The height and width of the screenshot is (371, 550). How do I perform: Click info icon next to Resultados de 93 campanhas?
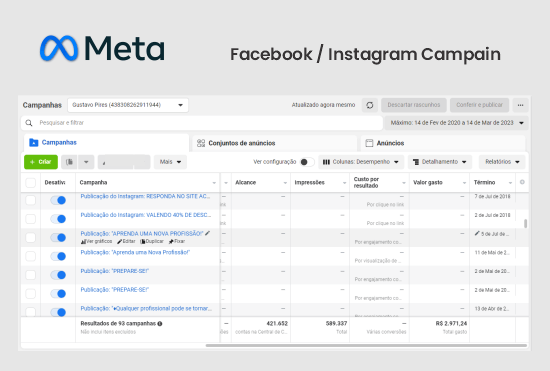pyautogui.click(x=160, y=324)
